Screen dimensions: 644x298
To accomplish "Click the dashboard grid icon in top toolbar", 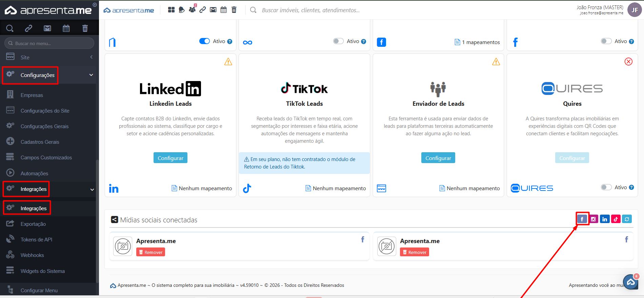I will pos(172,10).
